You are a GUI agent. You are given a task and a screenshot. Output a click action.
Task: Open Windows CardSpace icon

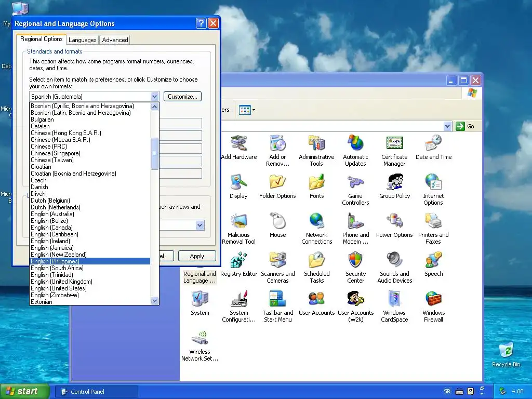394,307
